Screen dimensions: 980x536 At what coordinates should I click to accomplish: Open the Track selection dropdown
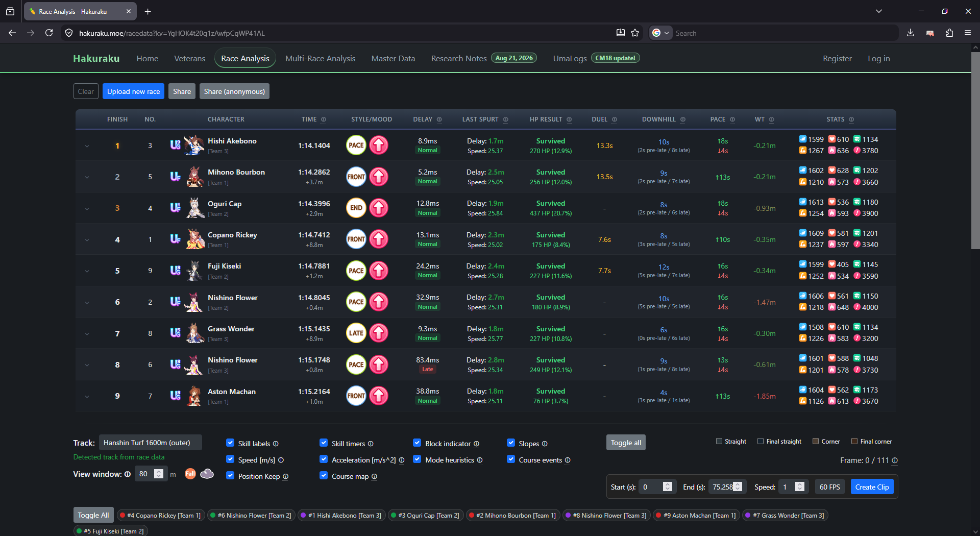(151, 443)
